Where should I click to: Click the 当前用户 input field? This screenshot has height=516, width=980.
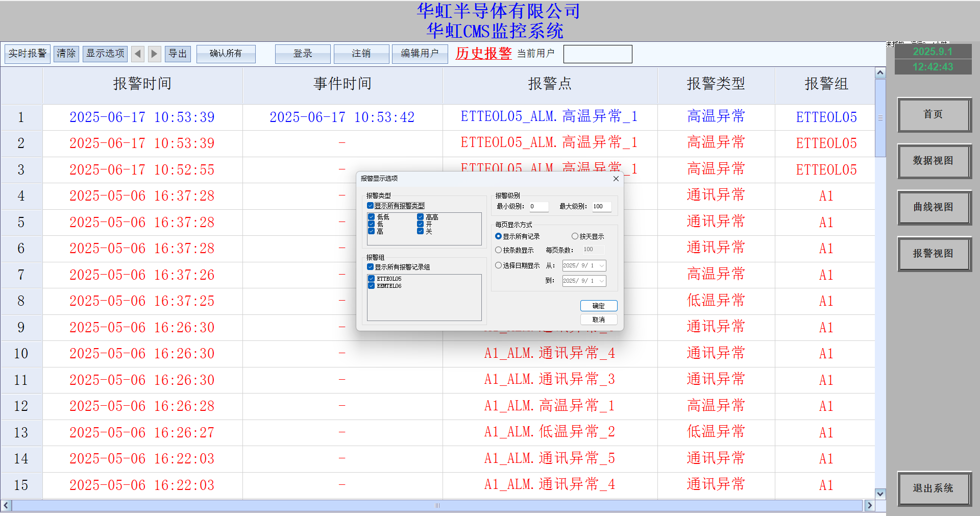click(598, 54)
